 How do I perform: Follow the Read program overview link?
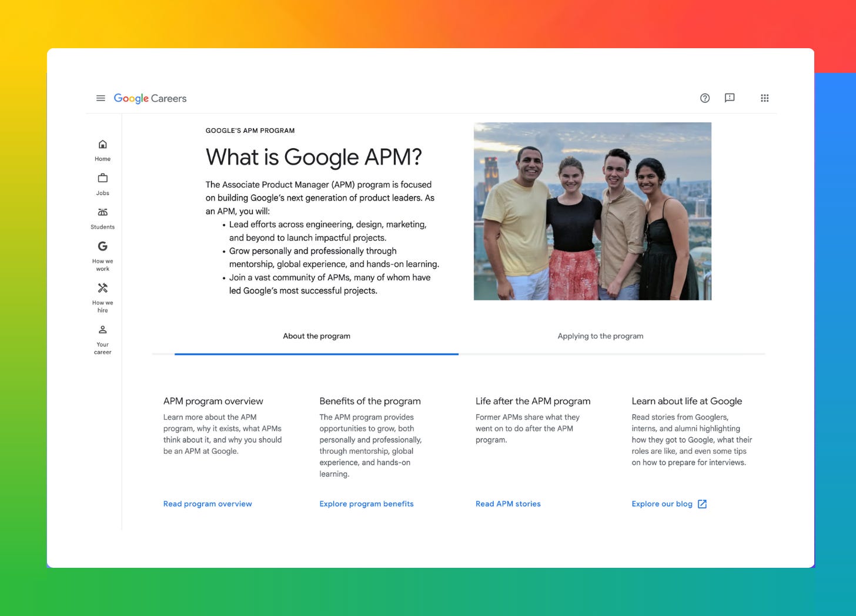pos(208,504)
